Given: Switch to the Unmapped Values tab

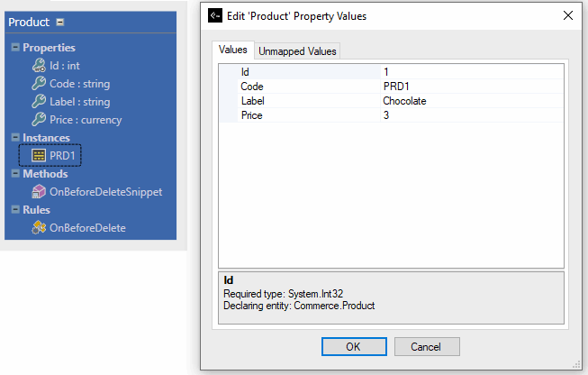Looking at the screenshot, I should [297, 51].
